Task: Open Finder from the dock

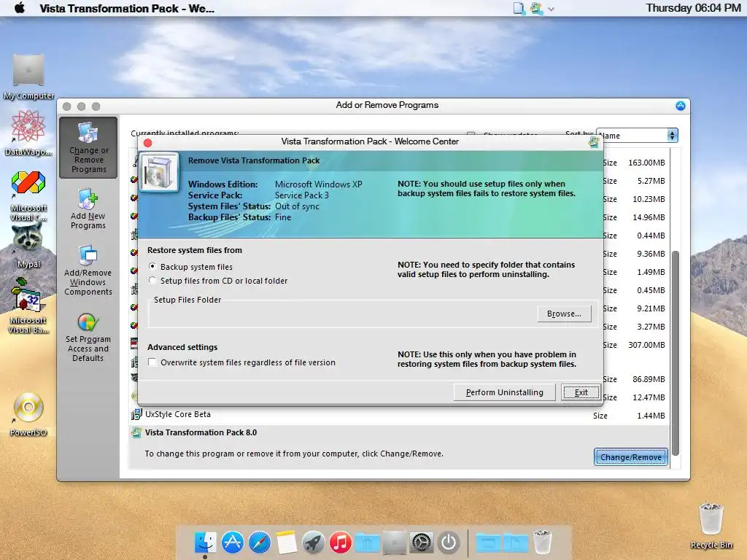Action: [x=205, y=542]
